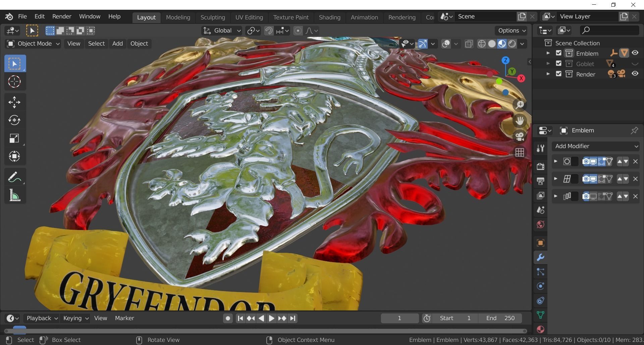Image resolution: width=644 pixels, height=345 pixels.
Task: Toggle the Goblet collection checkbox
Action: tap(558, 63)
